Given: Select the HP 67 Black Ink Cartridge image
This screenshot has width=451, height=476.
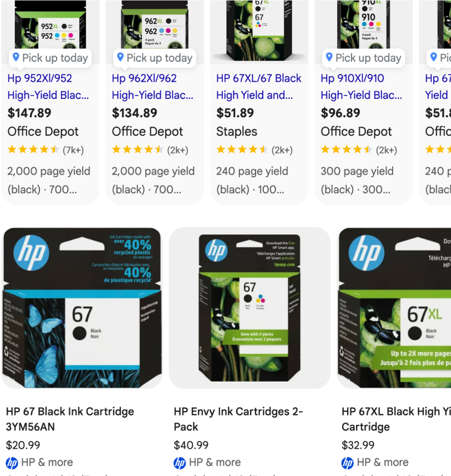Looking at the screenshot, I should [82, 308].
